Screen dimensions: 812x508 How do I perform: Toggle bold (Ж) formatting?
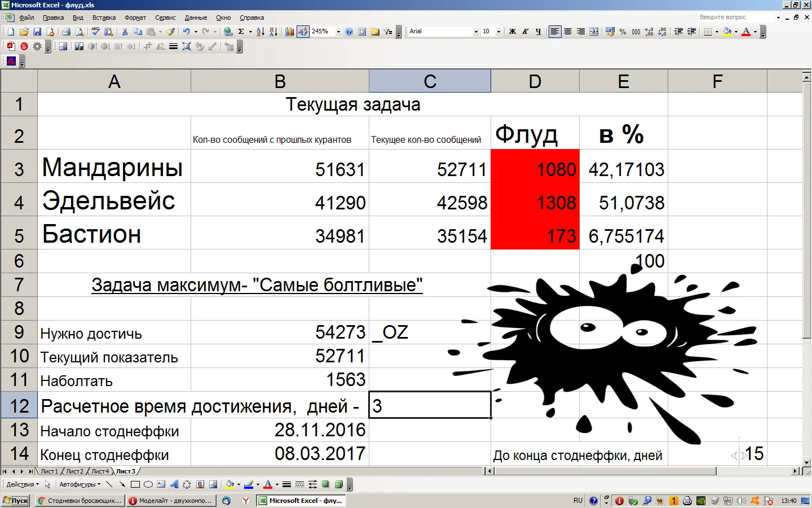pyautogui.click(x=512, y=32)
